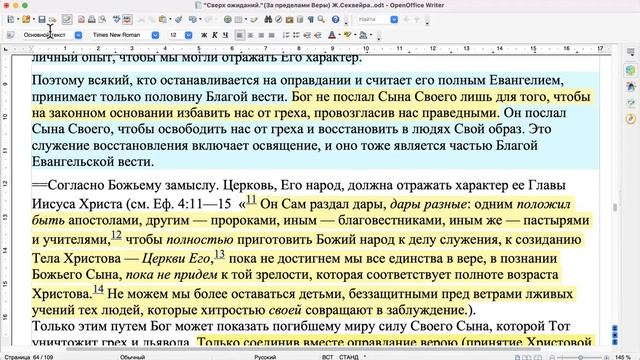Open Page Preview icon
Image resolution: width=640 pixels, height=360 pixels.
[102, 19]
